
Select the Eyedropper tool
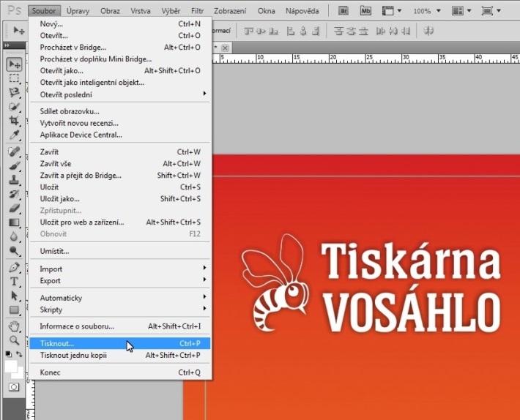(14, 135)
